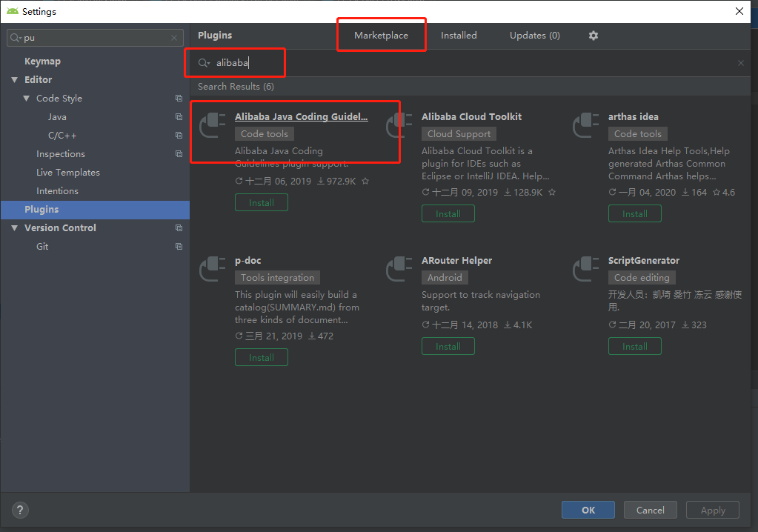Click the ScriptGenerator plugin icon
This screenshot has height=532, width=758.
click(586, 269)
